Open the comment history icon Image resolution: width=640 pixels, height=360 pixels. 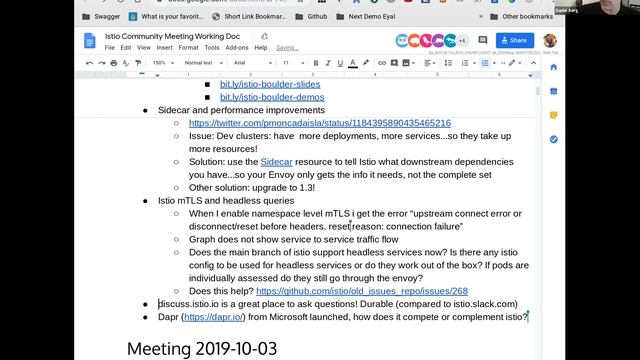coord(483,40)
